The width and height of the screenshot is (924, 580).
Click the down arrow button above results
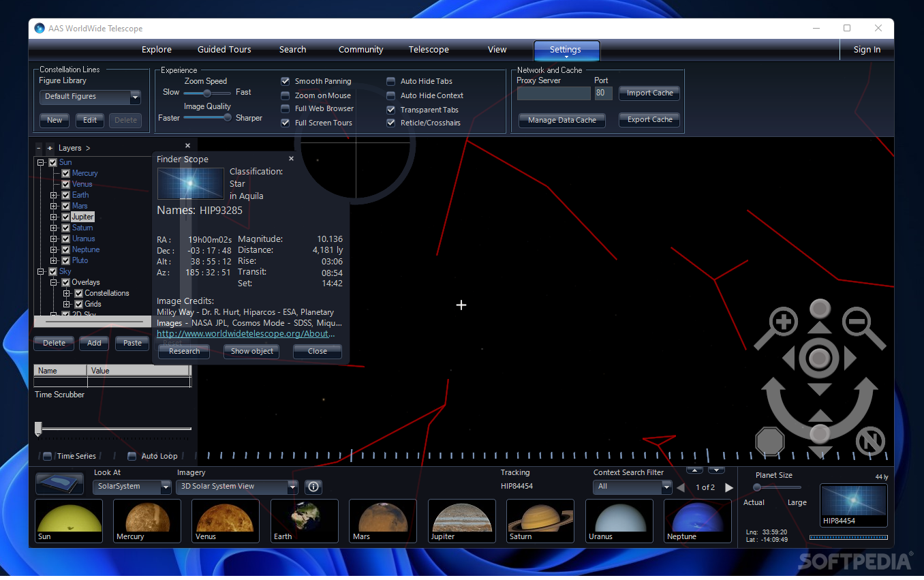716,470
